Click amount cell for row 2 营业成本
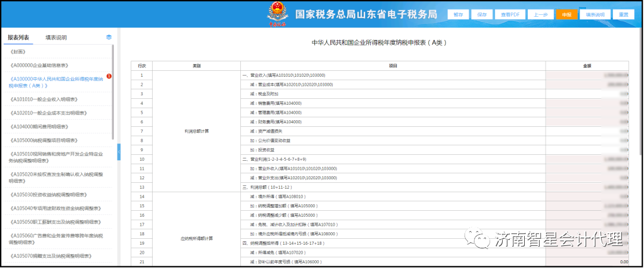This screenshot has height=268, width=644. (587, 85)
